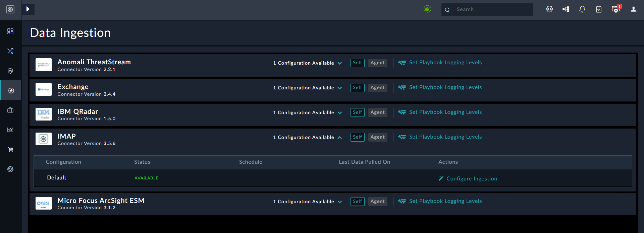Open the briefcase sidebar icon
Screen dimensions: 644x233
pyautogui.click(x=10, y=110)
